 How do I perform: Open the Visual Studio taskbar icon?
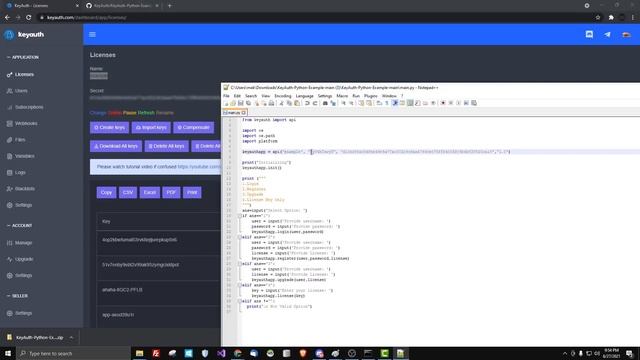[221, 353]
